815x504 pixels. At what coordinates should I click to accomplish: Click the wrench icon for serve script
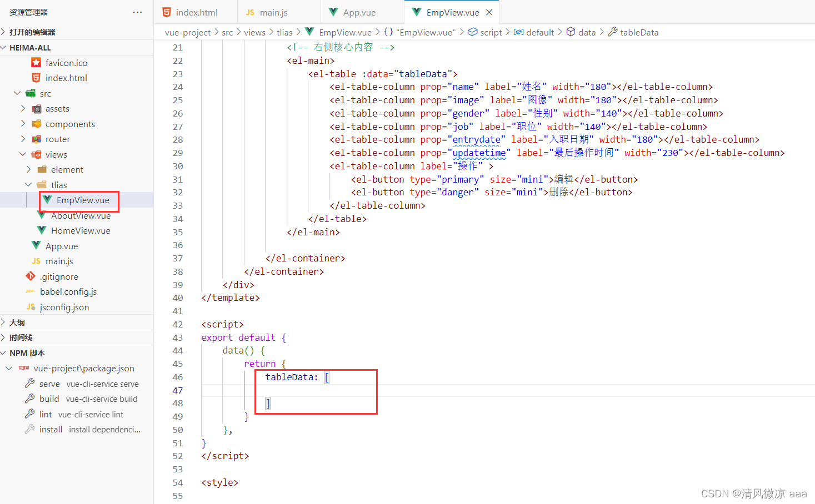(30, 384)
